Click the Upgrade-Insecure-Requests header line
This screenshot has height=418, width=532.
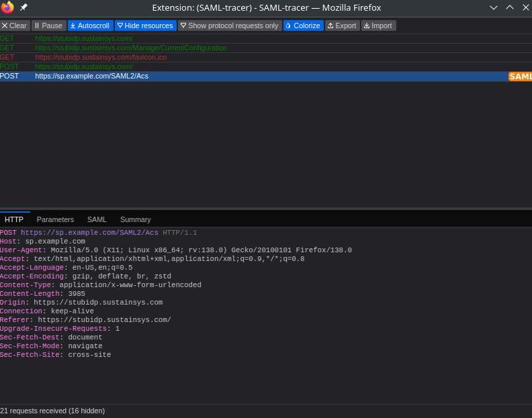(x=60, y=329)
